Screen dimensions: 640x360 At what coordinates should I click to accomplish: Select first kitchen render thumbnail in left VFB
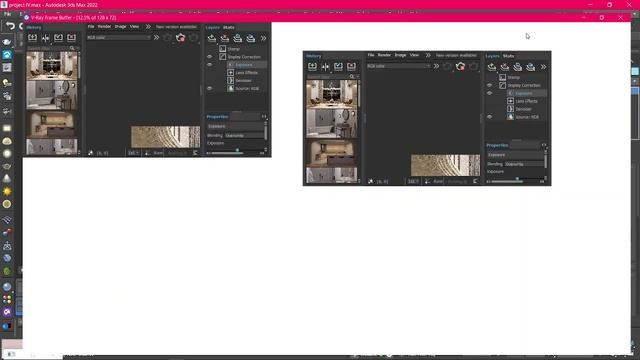tap(52, 66)
